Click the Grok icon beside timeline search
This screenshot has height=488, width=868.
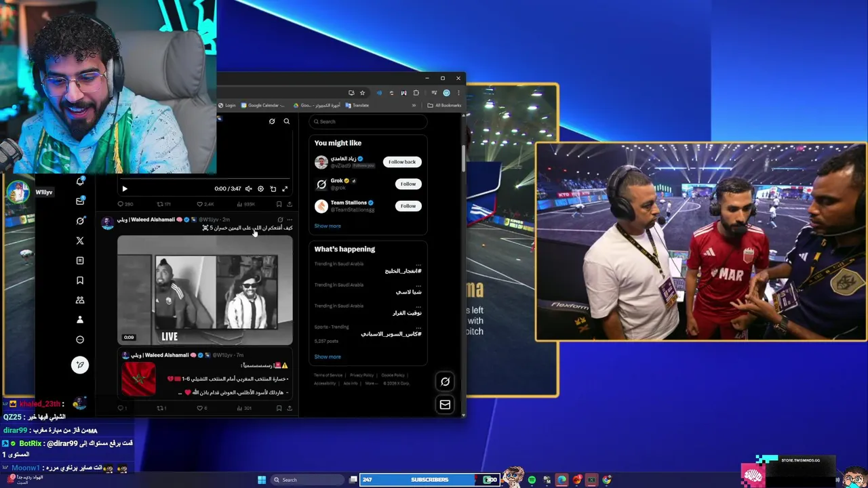272,121
